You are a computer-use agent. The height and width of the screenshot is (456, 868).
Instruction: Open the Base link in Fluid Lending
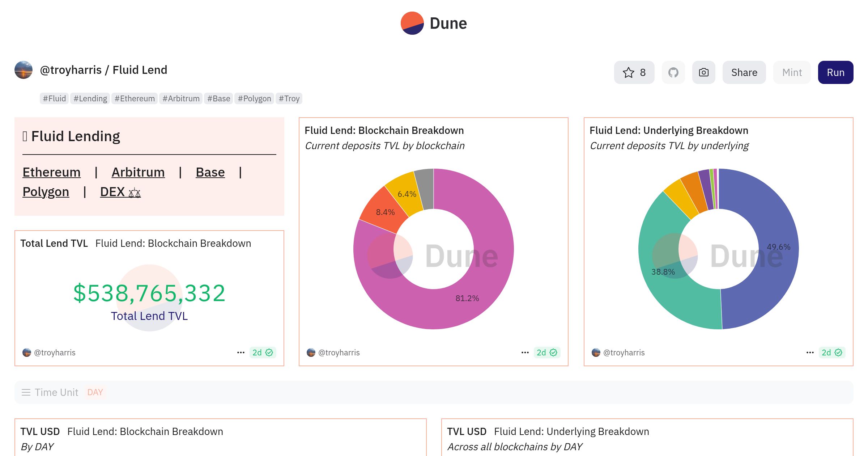(x=210, y=172)
